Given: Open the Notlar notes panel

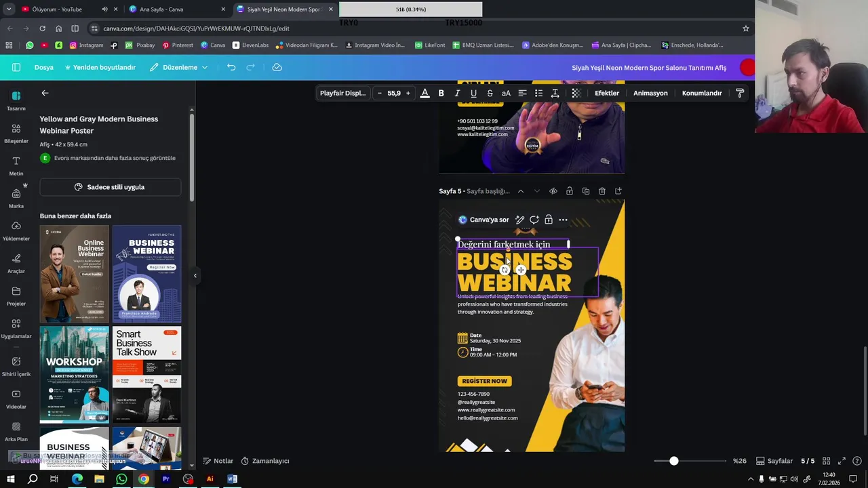Looking at the screenshot, I should pyautogui.click(x=218, y=461).
